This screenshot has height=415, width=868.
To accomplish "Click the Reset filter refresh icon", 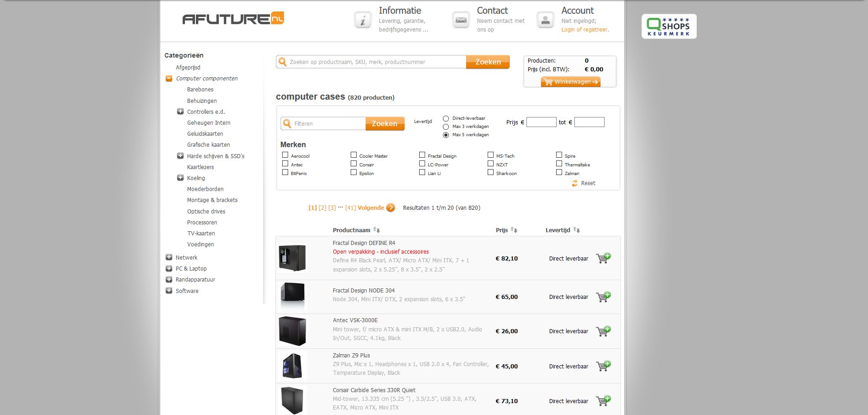I will [x=574, y=183].
